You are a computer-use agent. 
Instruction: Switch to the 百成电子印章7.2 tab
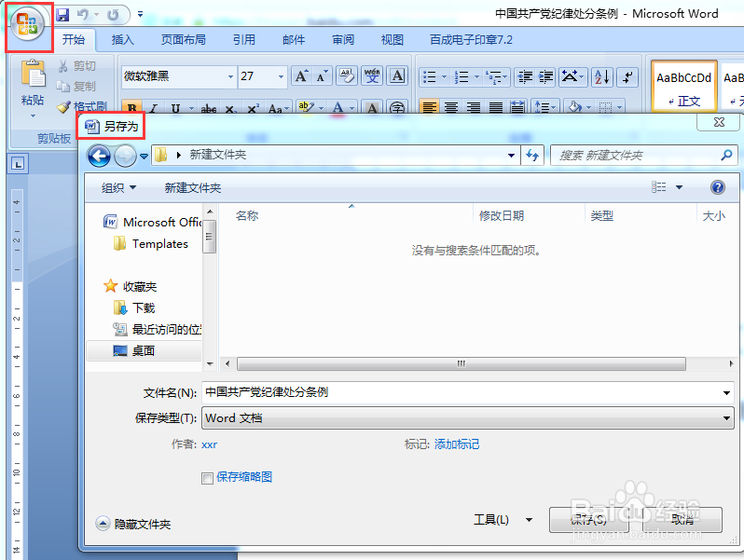[471, 40]
